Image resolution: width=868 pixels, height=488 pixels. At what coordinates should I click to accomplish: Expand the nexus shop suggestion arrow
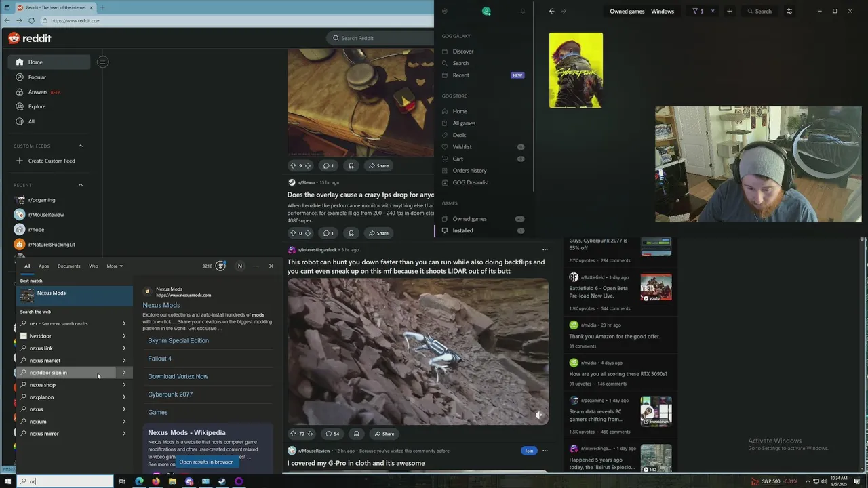(x=124, y=385)
